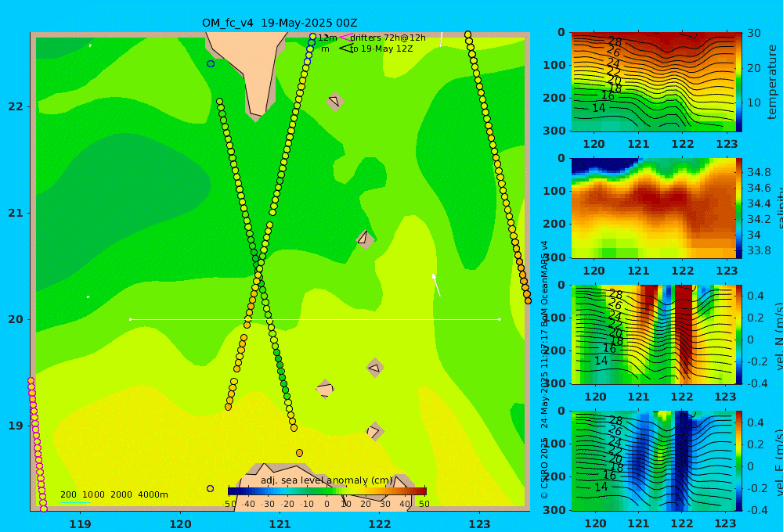Open the salinity section panel
783x532 pixels.
[652, 208]
